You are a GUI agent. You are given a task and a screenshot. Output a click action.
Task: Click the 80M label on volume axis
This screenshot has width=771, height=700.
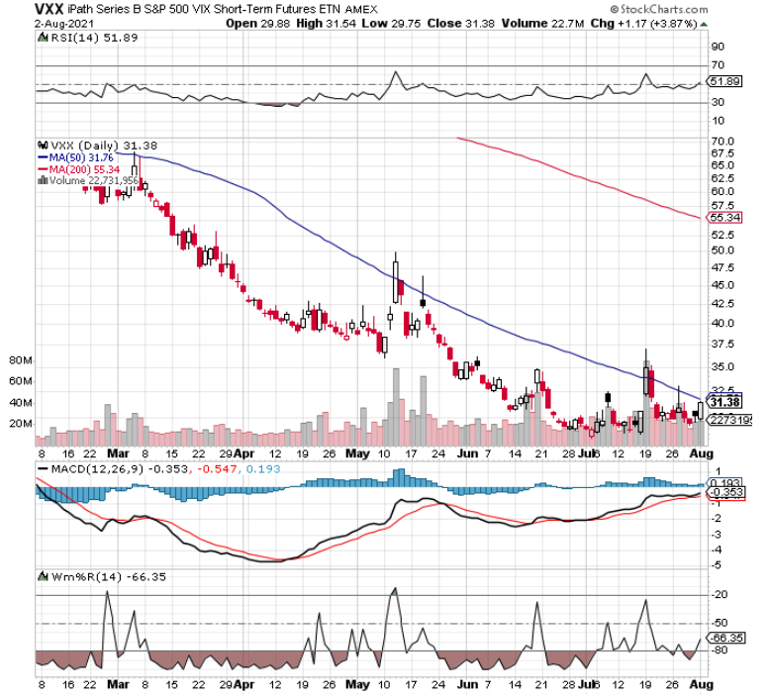(20, 360)
